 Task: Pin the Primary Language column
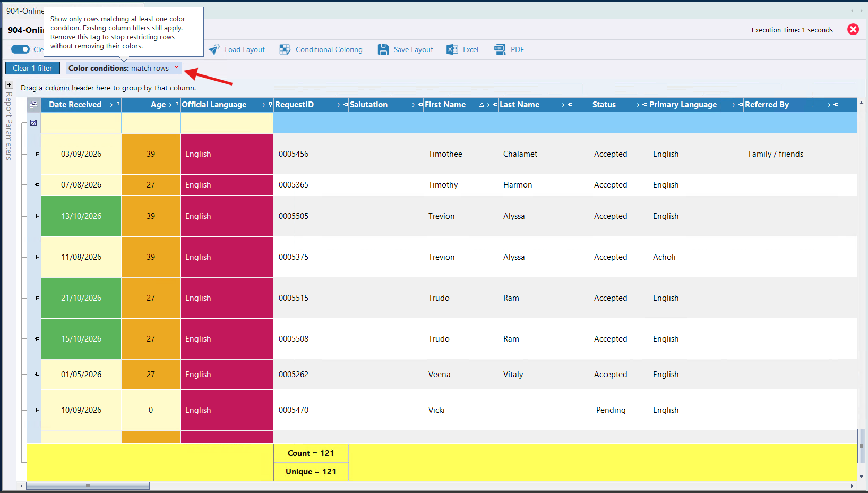point(741,105)
